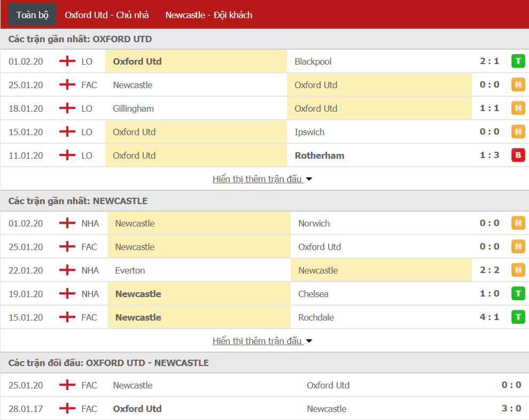The image size is (529, 420).
Task: Click 4 : 1 score of Rochdale match
Action: (489, 317)
